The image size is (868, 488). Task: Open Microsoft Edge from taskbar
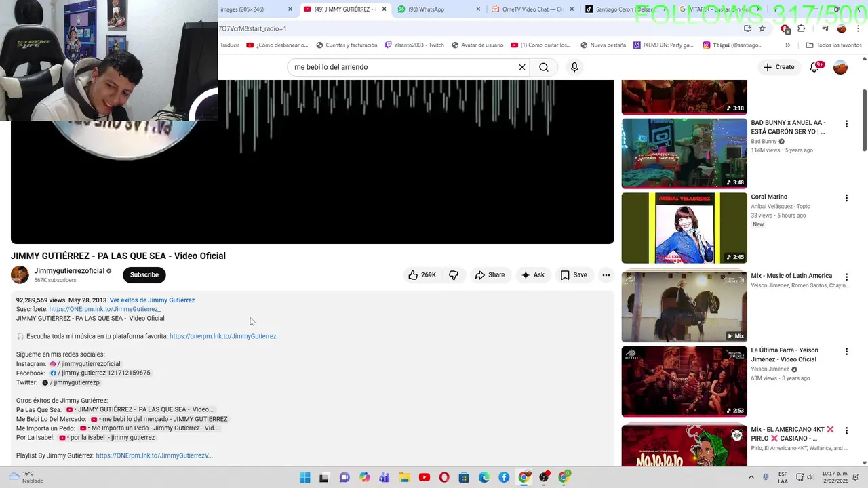[x=484, y=478]
